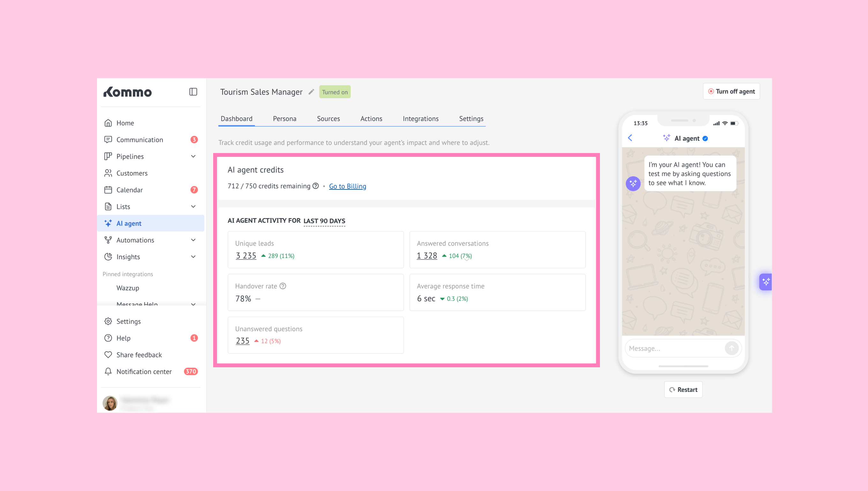Switch to the Persona tab
The height and width of the screenshot is (491, 868).
(285, 119)
